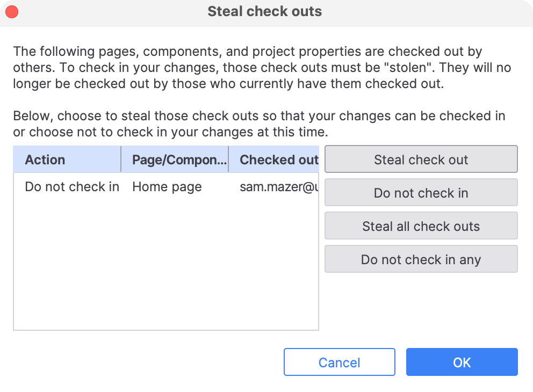Click divider between Page/Component and Checked out headers
Viewport: 533px width, 392px height.
coord(229,159)
